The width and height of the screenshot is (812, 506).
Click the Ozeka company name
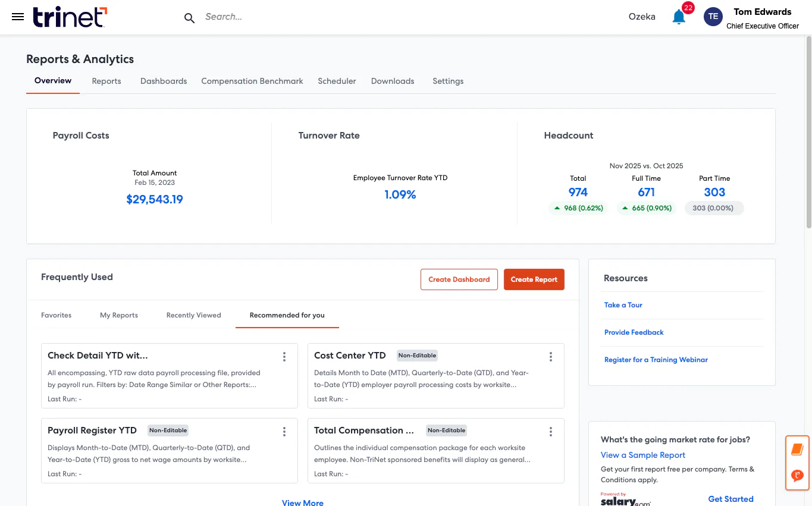(642, 17)
